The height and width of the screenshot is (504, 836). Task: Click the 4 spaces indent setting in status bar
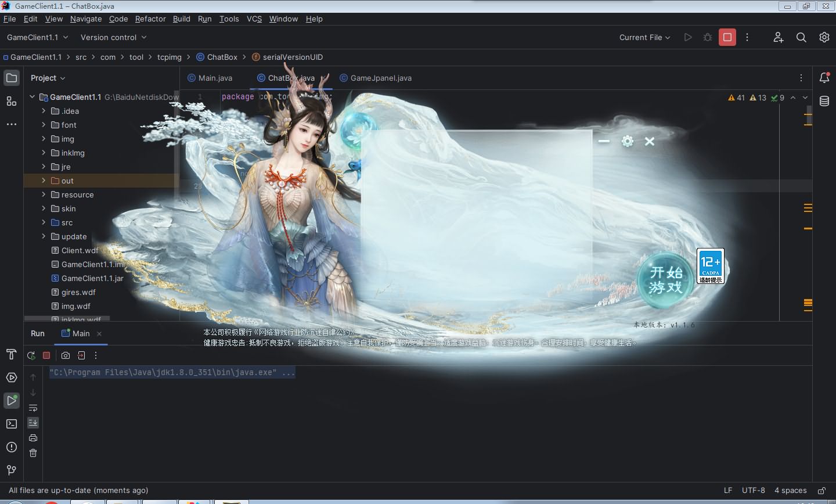click(790, 490)
